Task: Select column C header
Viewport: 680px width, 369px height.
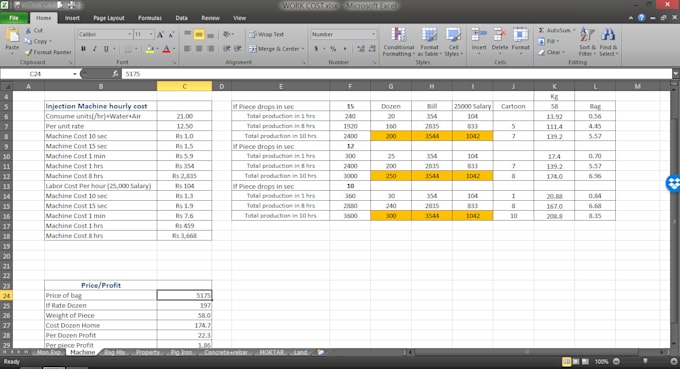Action: tap(184, 86)
